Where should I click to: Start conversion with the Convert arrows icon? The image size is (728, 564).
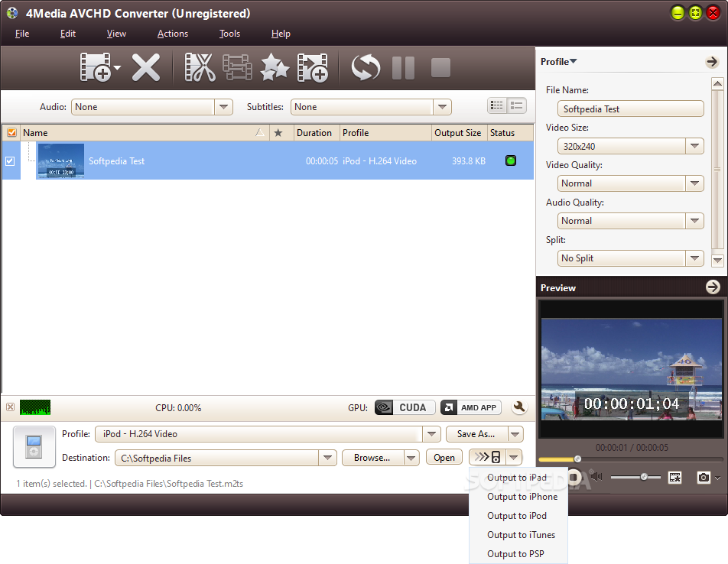[366, 68]
